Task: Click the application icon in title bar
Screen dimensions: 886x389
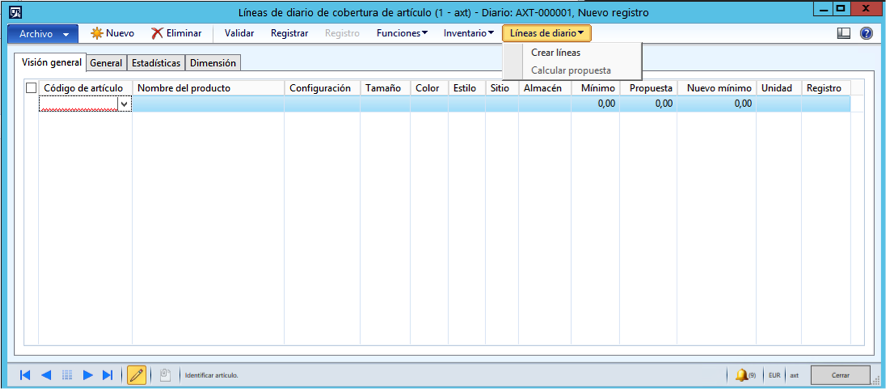Action: point(16,11)
